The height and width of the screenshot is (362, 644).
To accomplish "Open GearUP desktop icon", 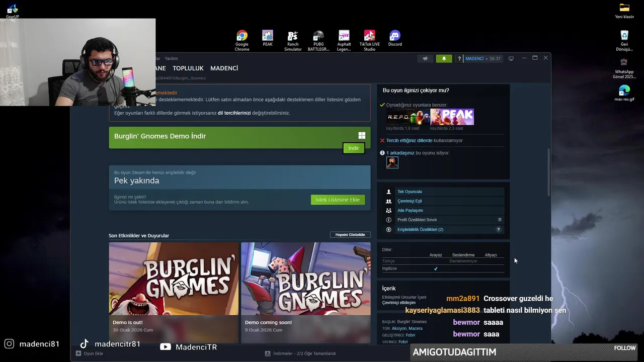I will click(13, 11).
